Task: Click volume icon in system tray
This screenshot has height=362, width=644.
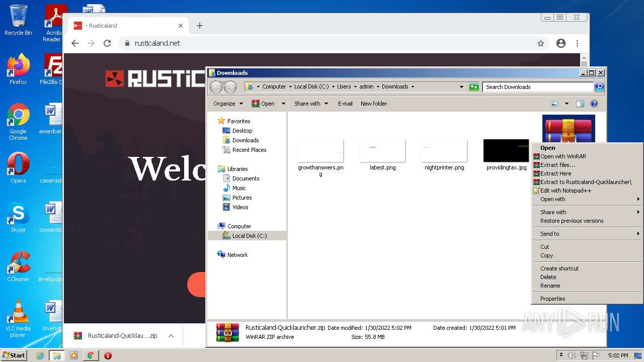Action: pyautogui.click(x=572, y=355)
